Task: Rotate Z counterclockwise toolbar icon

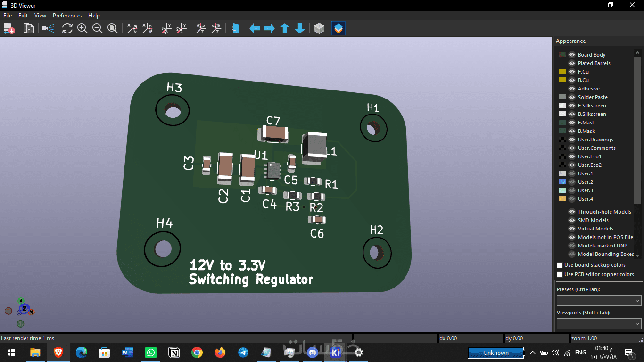Action: click(216, 29)
